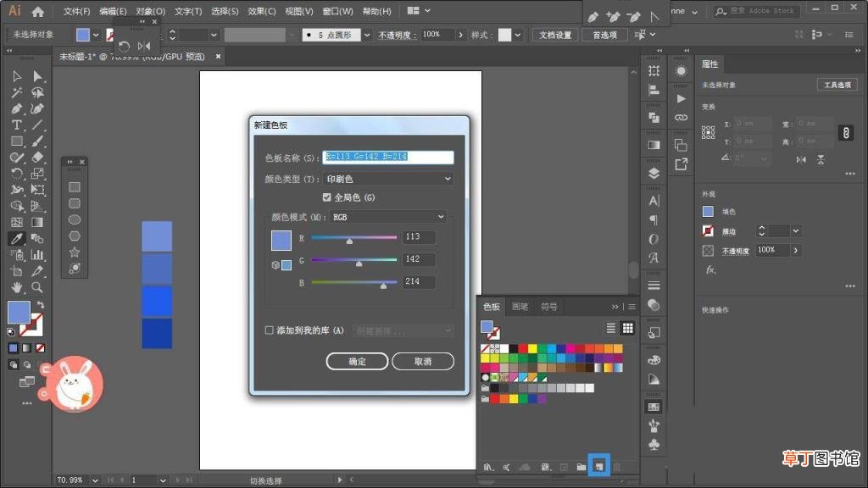The image size is (868, 488).
Task: Open the 颜色类型 印刷色 dropdown
Action: click(388, 179)
